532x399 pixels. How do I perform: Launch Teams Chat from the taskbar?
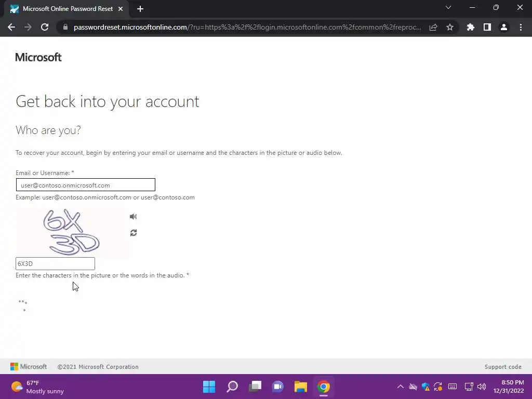tap(278, 387)
